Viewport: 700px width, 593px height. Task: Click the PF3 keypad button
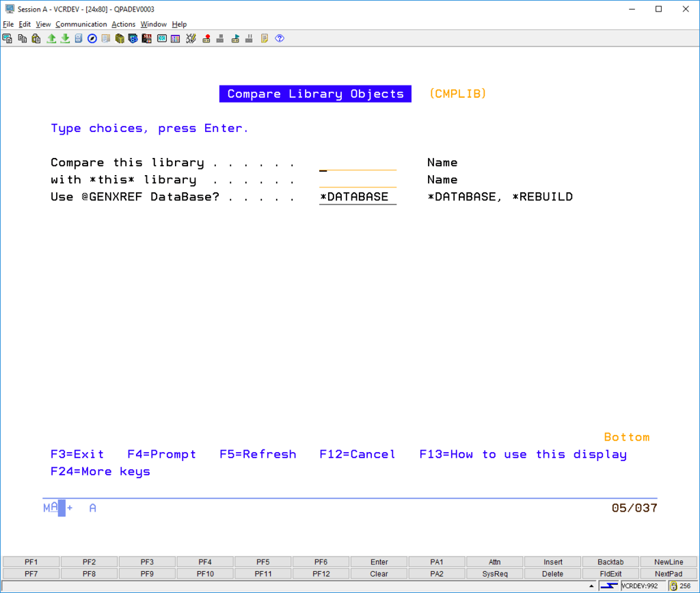[147, 562]
